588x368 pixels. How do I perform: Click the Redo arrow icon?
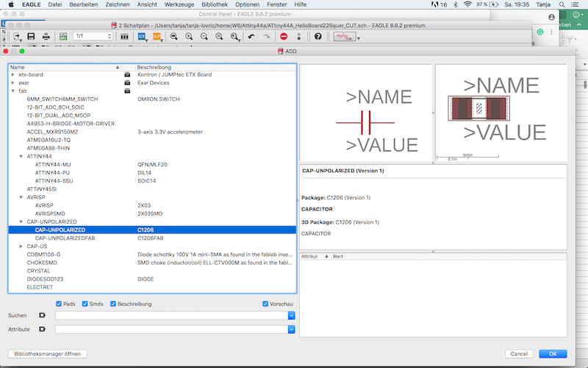[x=267, y=36]
